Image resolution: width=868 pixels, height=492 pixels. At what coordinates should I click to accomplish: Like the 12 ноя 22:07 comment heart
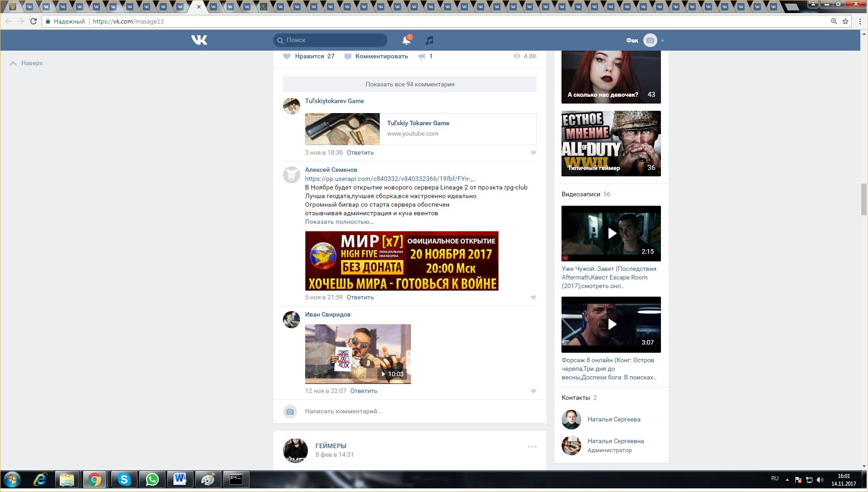[533, 391]
